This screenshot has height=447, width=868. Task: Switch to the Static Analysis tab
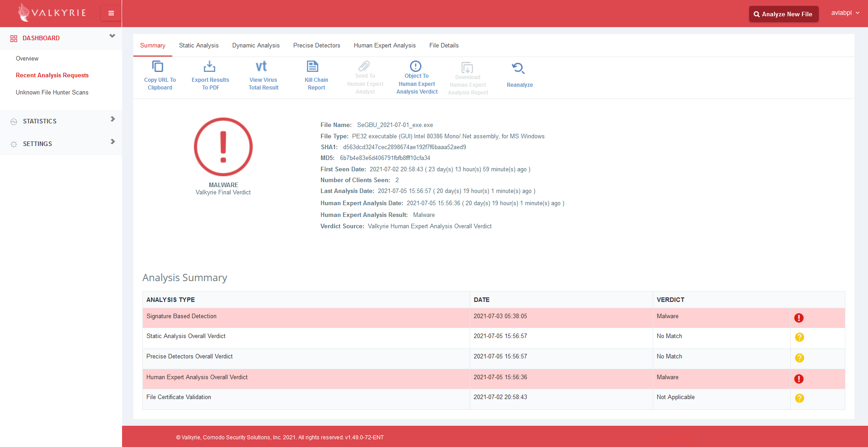pyautogui.click(x=198, y=45)
